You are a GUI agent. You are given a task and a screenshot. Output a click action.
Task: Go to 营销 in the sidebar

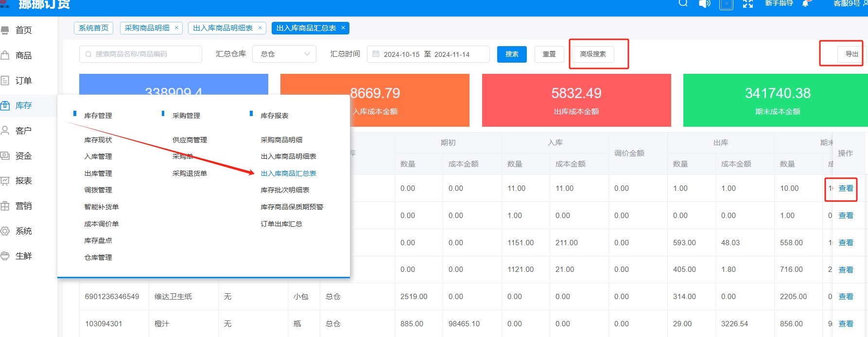pos(23,206)
